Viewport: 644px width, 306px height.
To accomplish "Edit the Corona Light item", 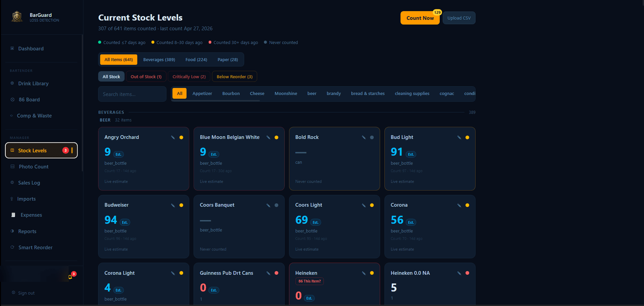I will tap(173, 273).
